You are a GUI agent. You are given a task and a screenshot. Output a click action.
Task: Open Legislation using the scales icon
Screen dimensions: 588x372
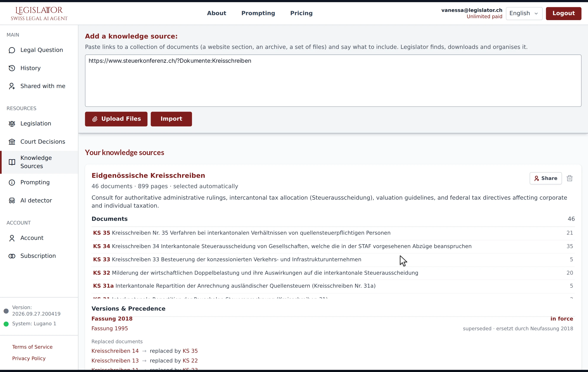12,123
